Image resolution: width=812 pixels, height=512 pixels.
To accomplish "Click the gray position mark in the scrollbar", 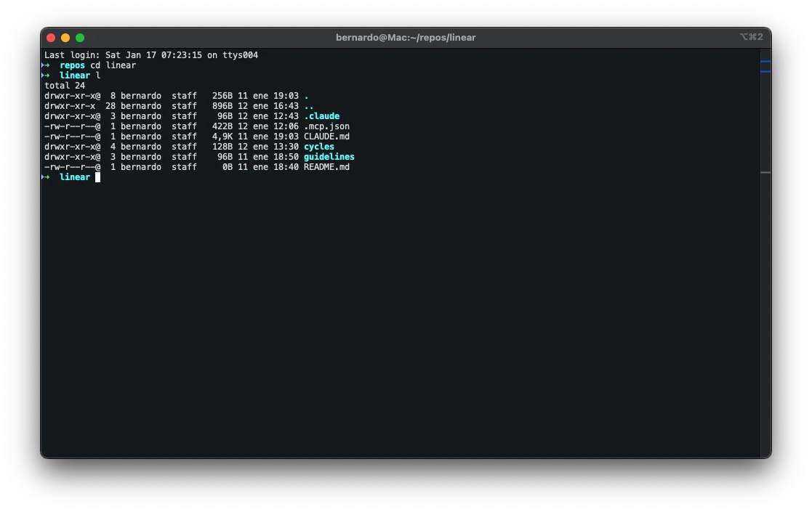I will [x=765, y=172].
